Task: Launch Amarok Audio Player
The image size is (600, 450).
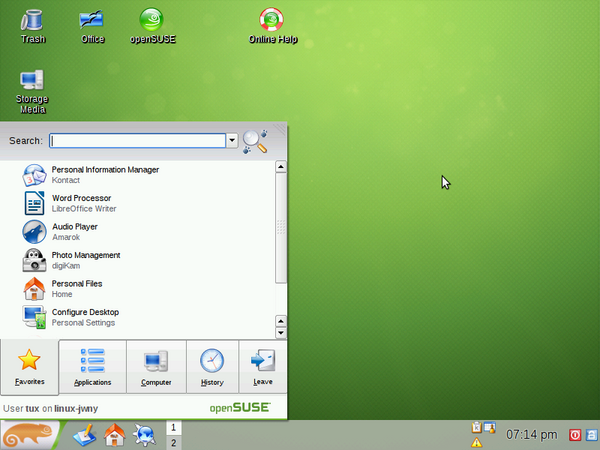Action: (75, 232)
